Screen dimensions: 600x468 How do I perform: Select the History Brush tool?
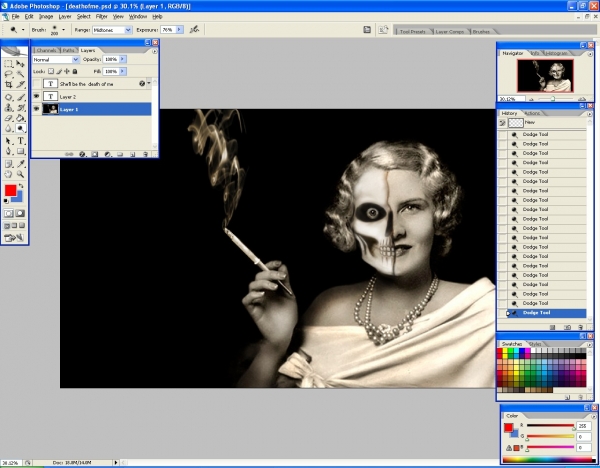(20, 108)
